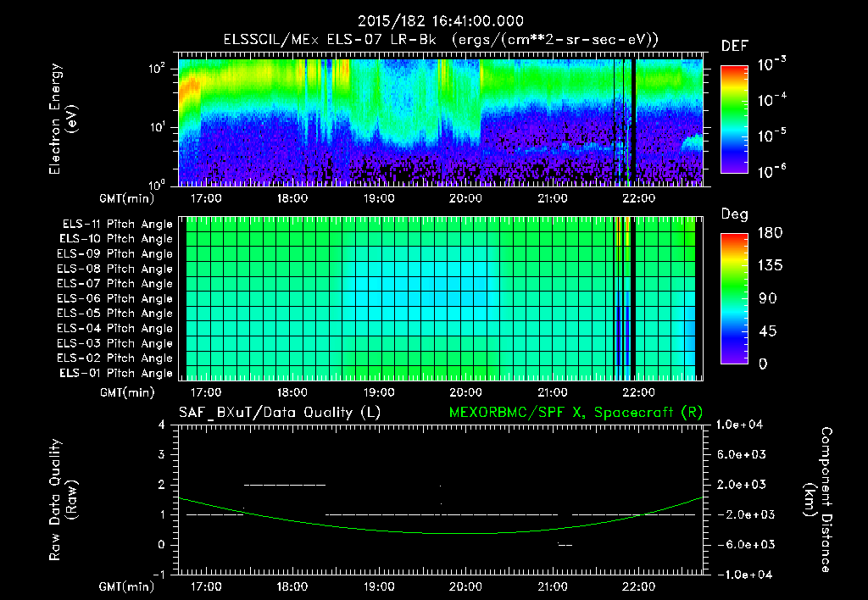Click the GMT(min) label under the spectrogram
The height and width of the screenshot is (600, 868).
tap(126, 198)
